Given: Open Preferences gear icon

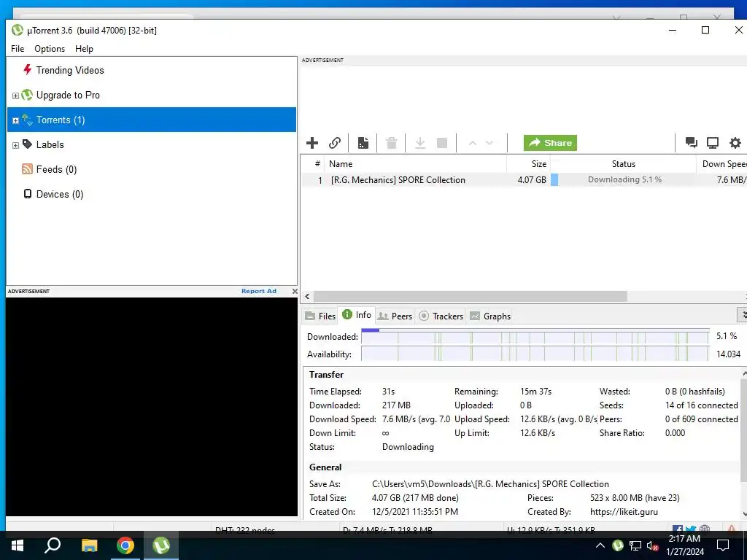Looking at the screenshot, I should (x=735, y=142).
